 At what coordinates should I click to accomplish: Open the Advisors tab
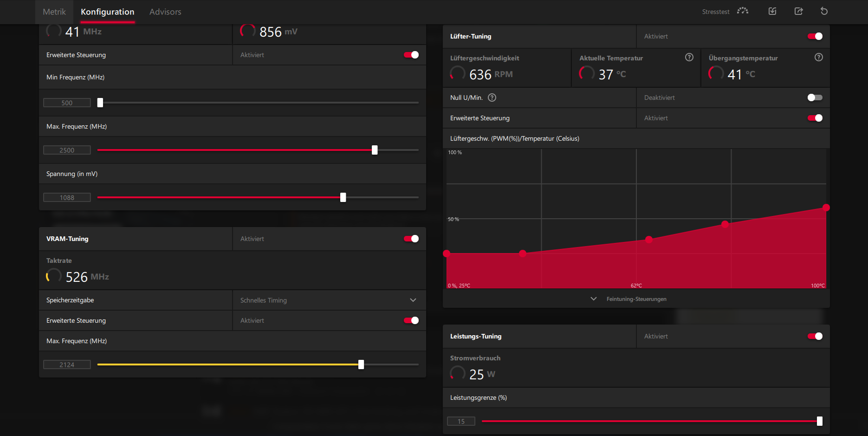[165, 12]
